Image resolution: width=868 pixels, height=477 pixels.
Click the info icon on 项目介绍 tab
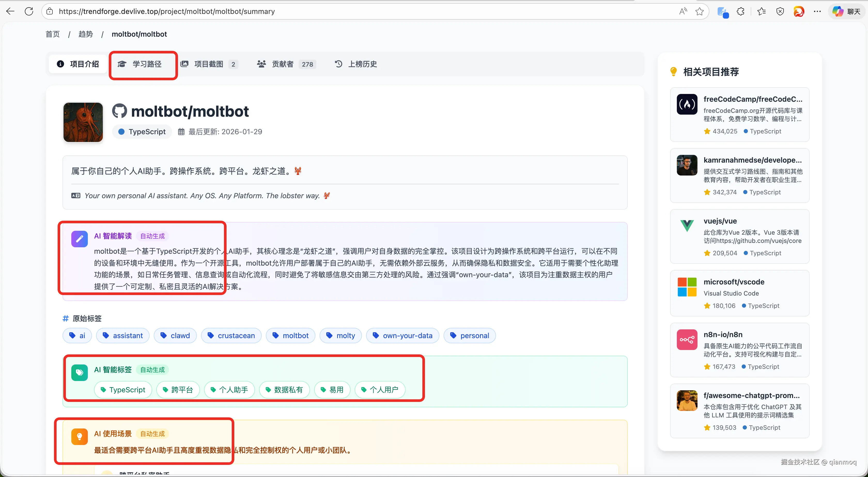60,64
